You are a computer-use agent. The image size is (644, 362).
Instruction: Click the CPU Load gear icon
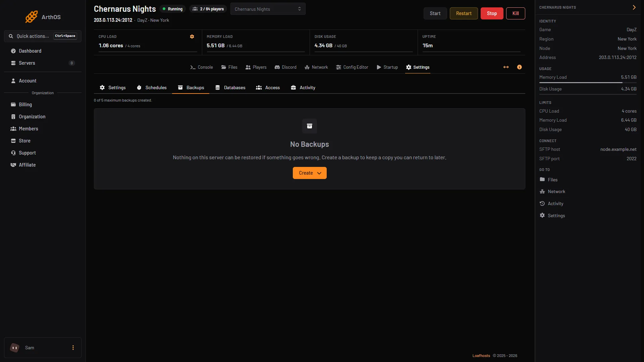click(192, 37)
